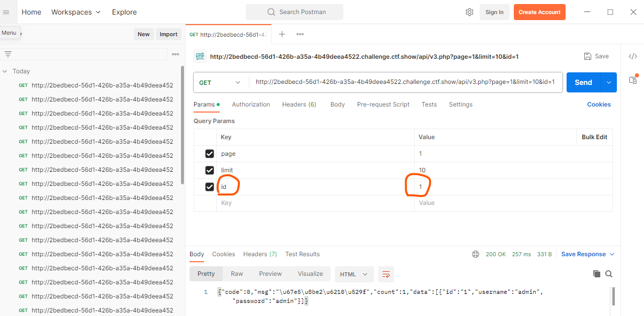Click the sidebar vertical scrollbar
Image resolution: width=644 pixels, height=316 pixels.
tap(182, 126)
